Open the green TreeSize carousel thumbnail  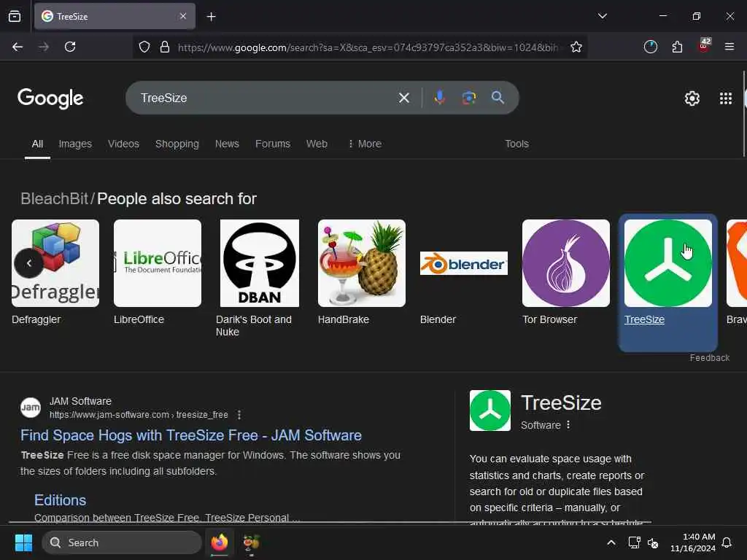(668, 262)
